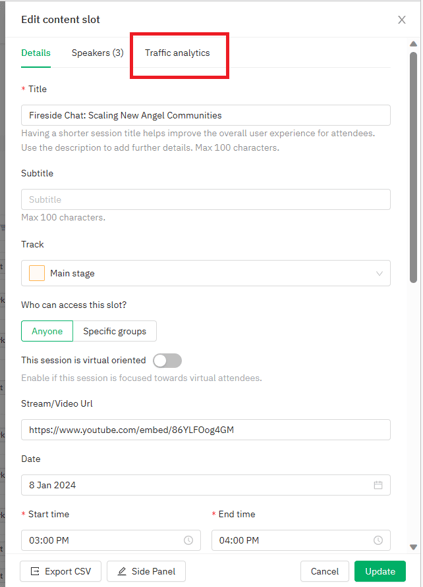Viewport: 423px width, 587px height.
Task: Click the scrollbar down arrow
Action: click(413, 547)
